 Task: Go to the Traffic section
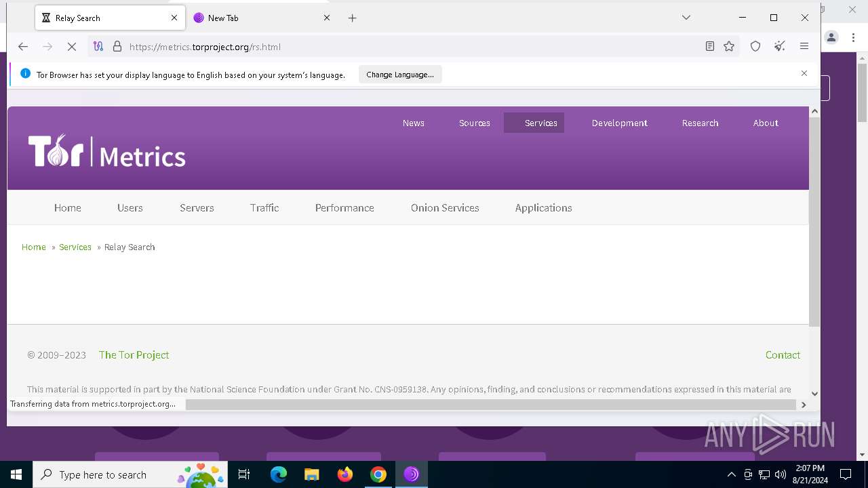tap(264, 208)
